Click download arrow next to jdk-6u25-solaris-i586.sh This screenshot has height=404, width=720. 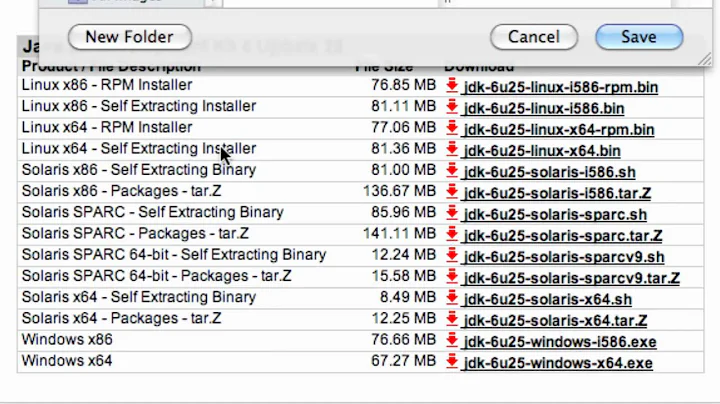pyautogui.click(x=452, y=171)
